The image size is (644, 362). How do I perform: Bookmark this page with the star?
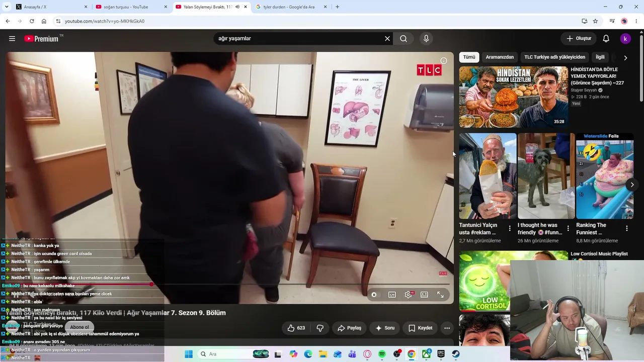(595, 21)
